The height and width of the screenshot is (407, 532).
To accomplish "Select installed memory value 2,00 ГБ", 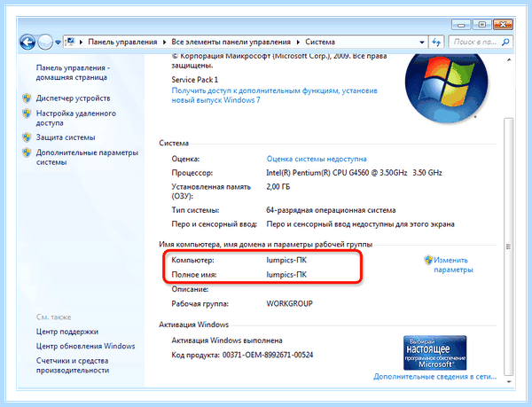I will click(x=278, y=186).
